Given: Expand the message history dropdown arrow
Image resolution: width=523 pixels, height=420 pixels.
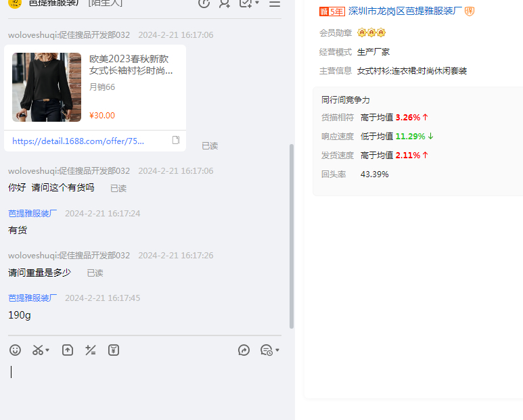Looking at the screenshot, I should coord(277,350).
